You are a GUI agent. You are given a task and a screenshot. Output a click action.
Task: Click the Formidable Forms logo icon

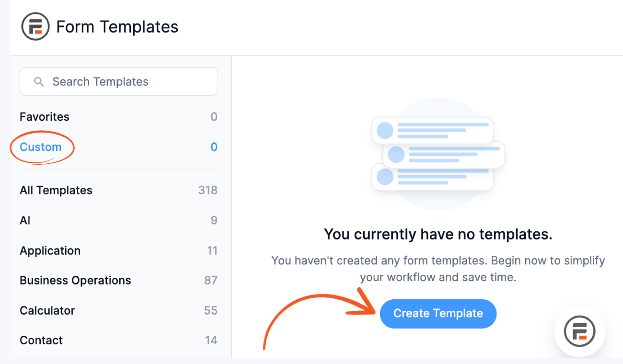tap(35, 26)
